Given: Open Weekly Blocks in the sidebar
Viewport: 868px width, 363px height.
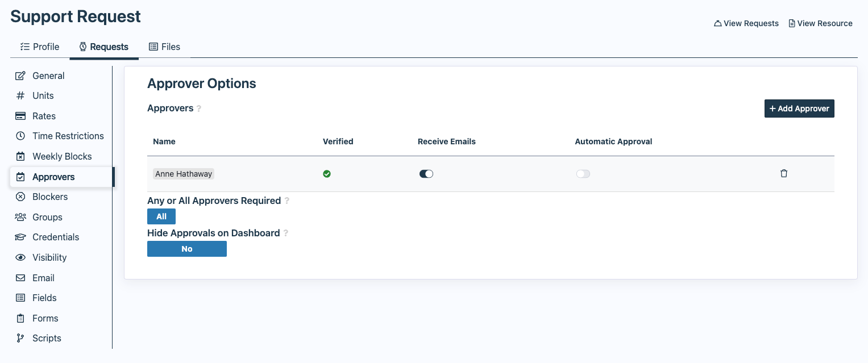Looking at the screenshot, I should [x=61, y=156].
